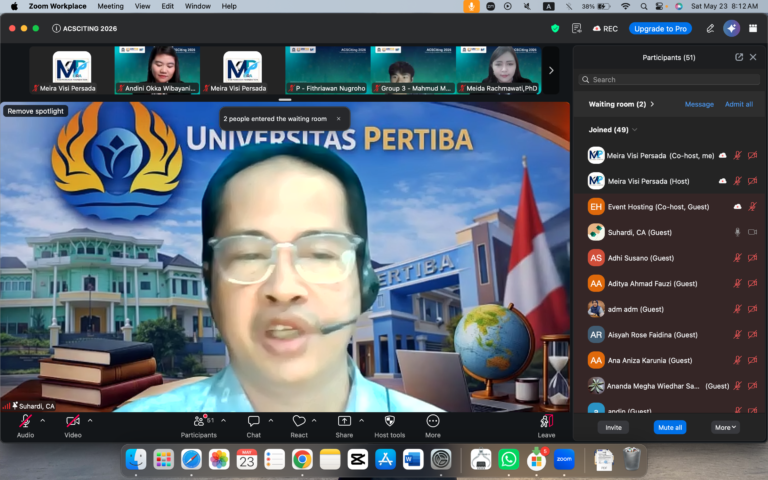Viewport: 768px width, 480px height.
Task: Click the Search participants field
Action: coord(669,79)
